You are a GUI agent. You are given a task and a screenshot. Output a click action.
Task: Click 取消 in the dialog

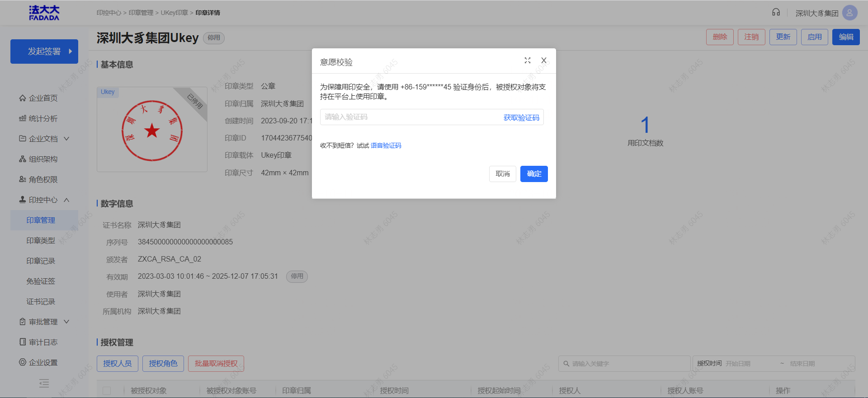coord(503,174)
